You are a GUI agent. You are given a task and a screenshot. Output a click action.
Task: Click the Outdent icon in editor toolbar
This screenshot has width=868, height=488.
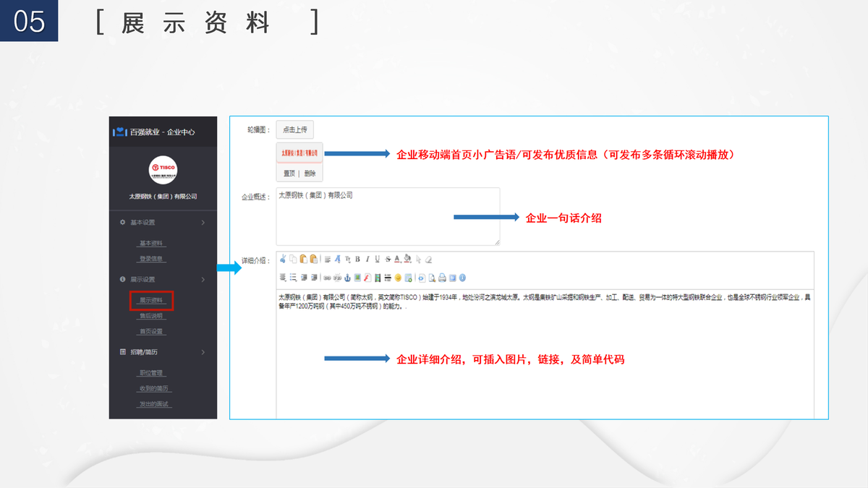[304, 277]
